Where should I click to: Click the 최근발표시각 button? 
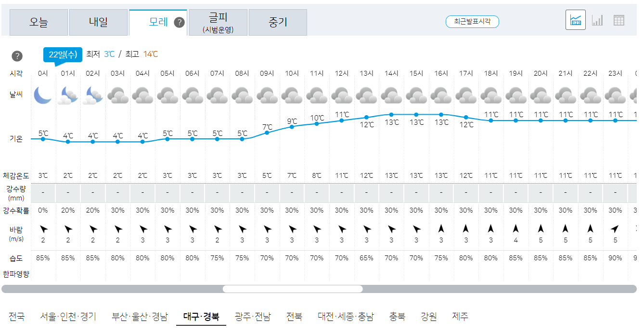click(472, 22)
